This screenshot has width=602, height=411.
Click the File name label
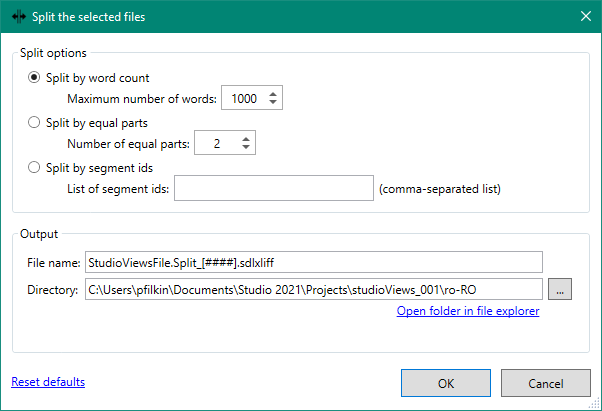(54, 263)
